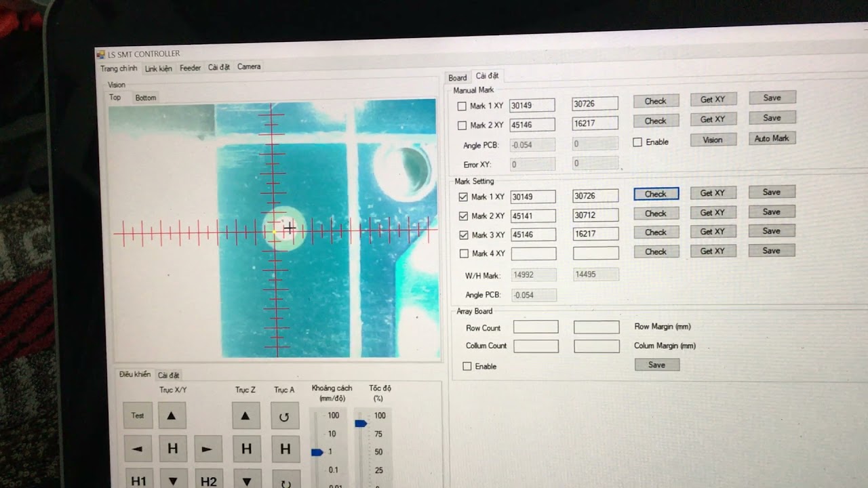Click Tốc độ speed slider thumb
This screenshot has width=868, height=488.
point(361,424)
